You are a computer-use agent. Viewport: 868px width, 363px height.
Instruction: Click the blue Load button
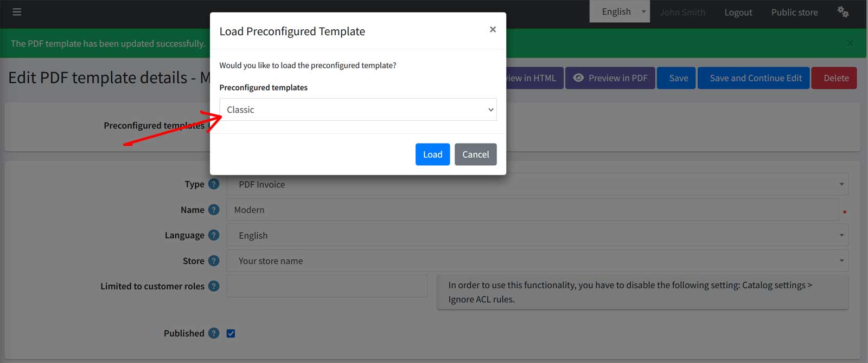coord(432,154)
